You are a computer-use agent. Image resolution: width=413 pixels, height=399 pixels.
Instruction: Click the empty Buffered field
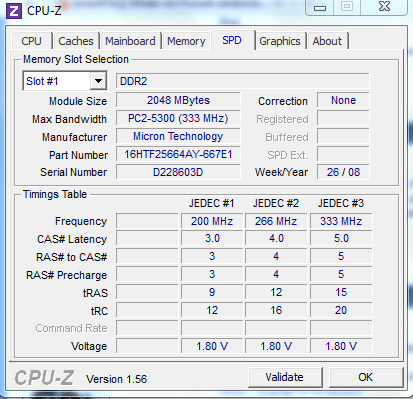(x=343, y=136)
